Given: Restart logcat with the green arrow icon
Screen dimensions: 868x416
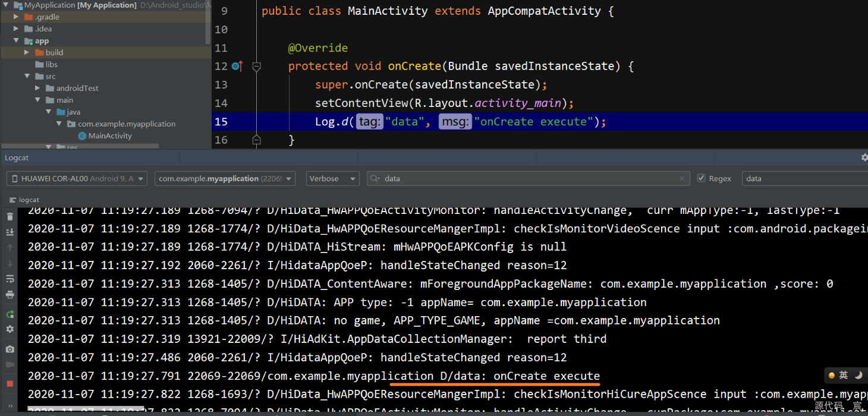Looking at the screenshot, I should pyautogui.click(x=10, y=314).
